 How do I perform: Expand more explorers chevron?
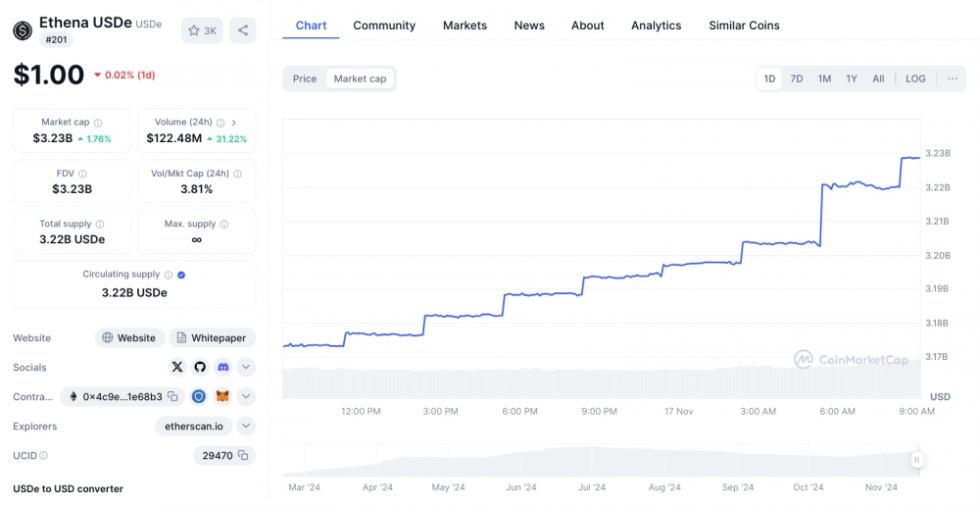246,427
